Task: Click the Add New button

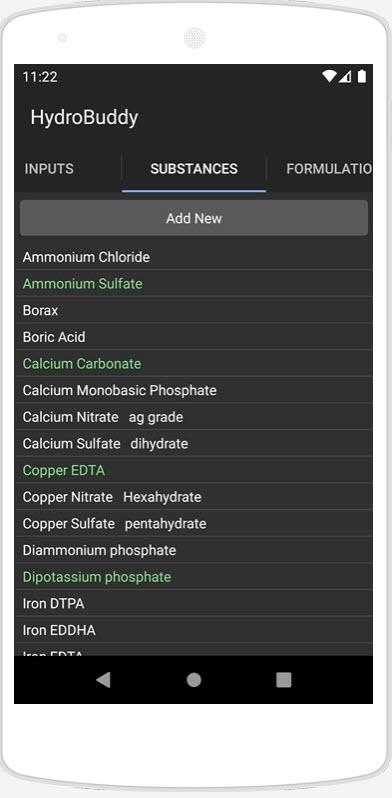Action: (x=194, y=218)
